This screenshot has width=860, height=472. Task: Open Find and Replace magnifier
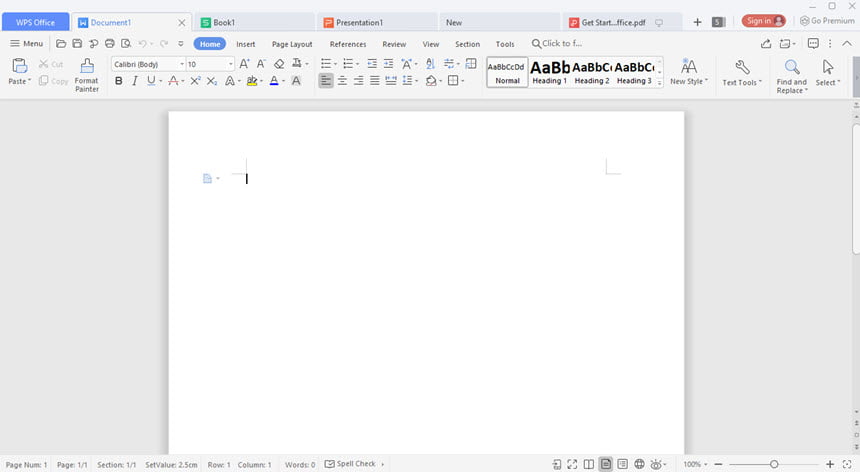click(791, 67)
